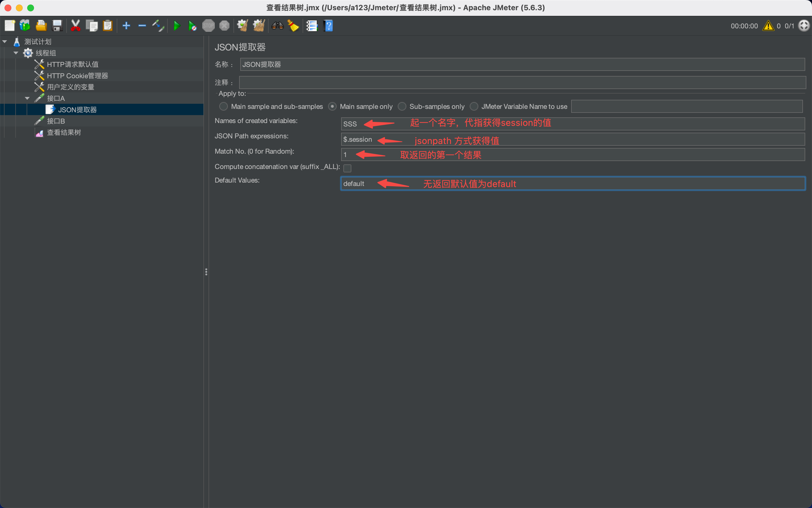Click the Cut scissors icon

[x=76, y=26]
